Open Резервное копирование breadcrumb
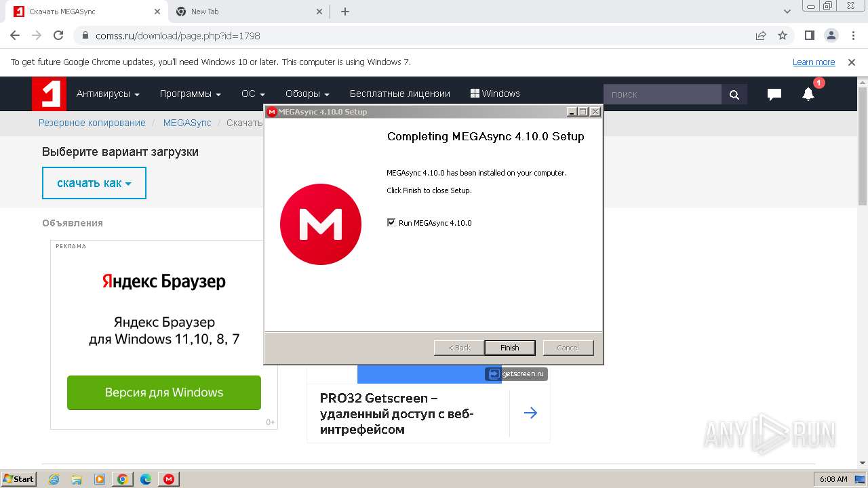 click(x=92, y=123)
